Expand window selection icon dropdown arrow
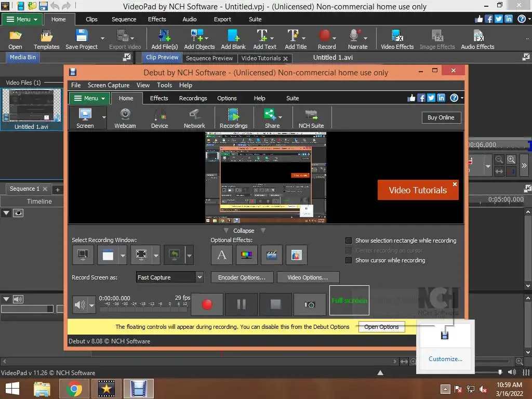 tap(123, 255)
